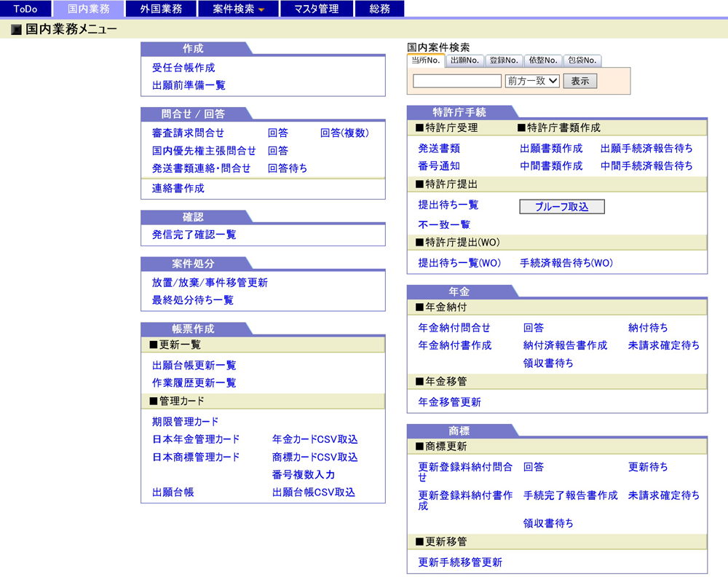The image size is (728, 585).
Task: Open 期限管理カード link
Action: click(x=185, y=422)
